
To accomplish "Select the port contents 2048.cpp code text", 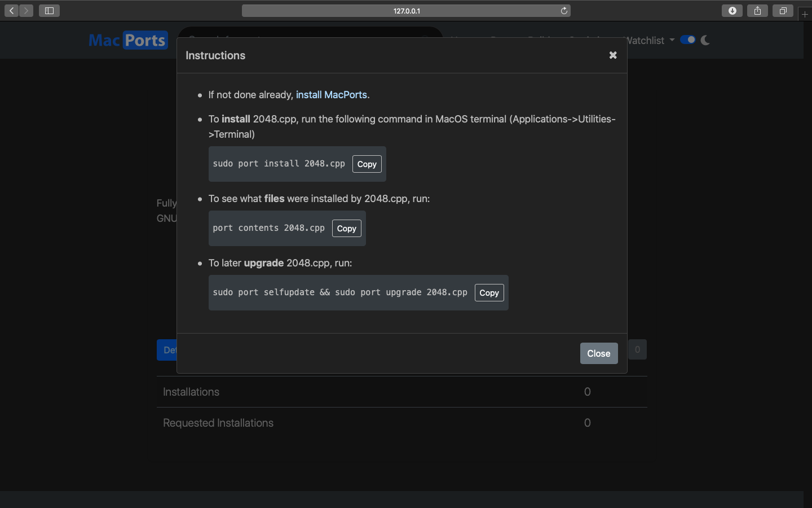I will point(268,228).
